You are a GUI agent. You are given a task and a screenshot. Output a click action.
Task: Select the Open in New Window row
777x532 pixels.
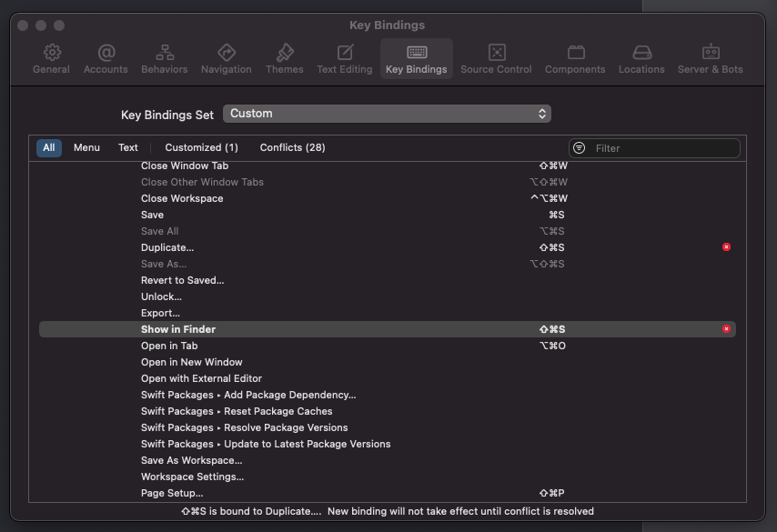388,362
